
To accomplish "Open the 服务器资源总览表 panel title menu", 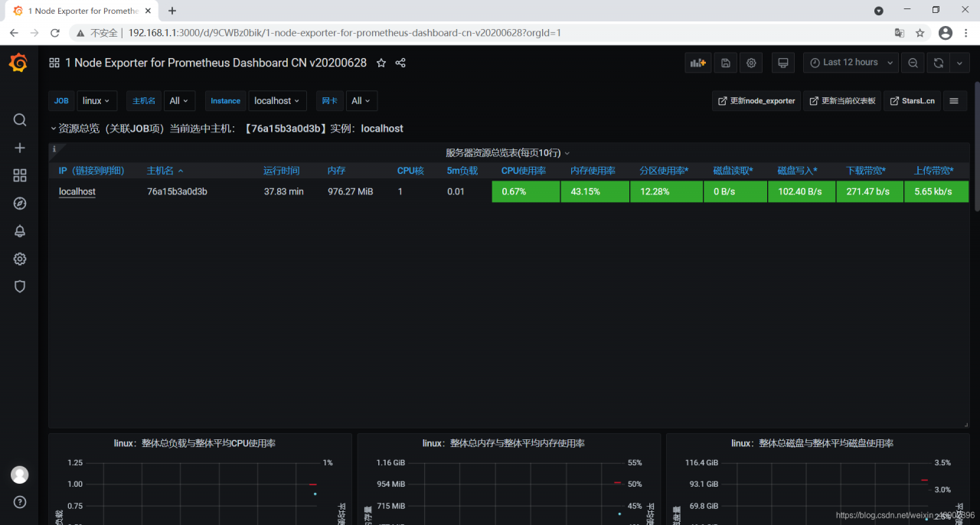I will (x=508, y=153).
